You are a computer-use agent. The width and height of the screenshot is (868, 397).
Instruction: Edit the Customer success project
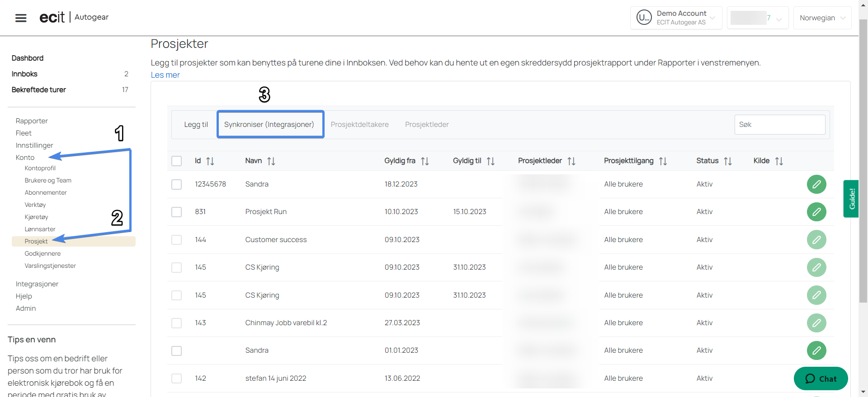coord(816,240)
